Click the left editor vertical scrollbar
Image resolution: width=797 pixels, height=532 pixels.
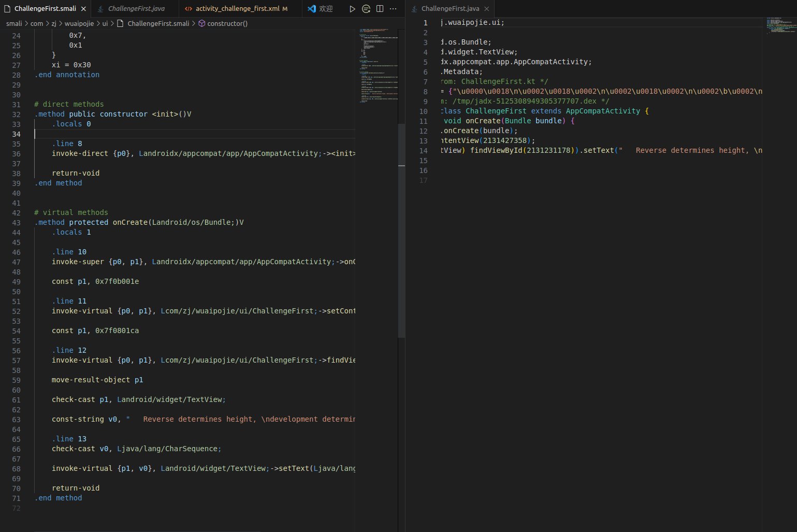(x=401, y=231)
